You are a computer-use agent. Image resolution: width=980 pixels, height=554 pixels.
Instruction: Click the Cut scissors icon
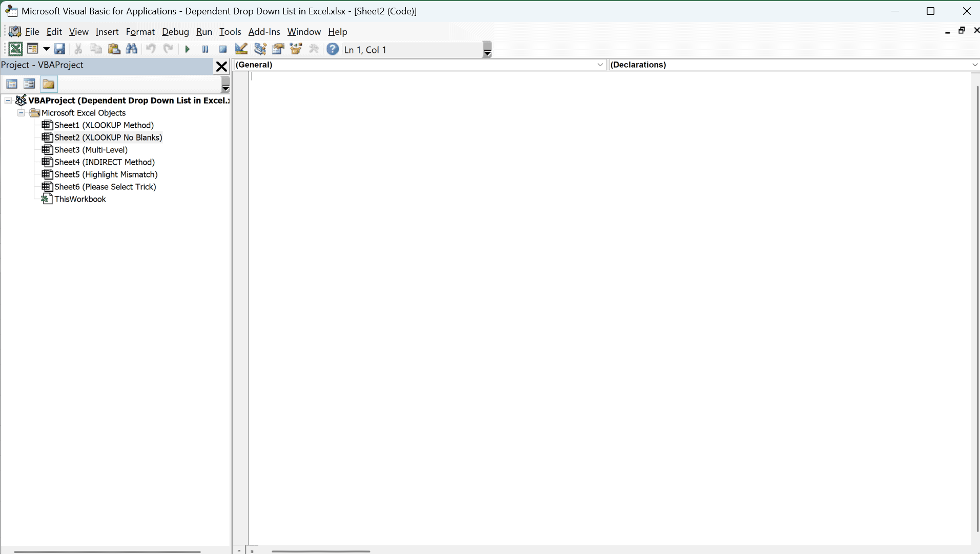[x=78, y=49]
